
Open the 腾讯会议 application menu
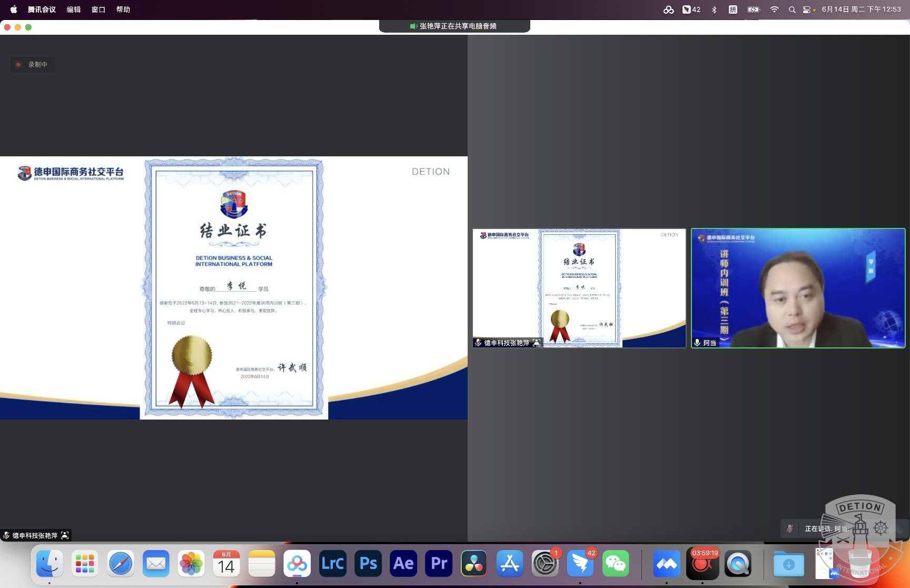[42, 9]
